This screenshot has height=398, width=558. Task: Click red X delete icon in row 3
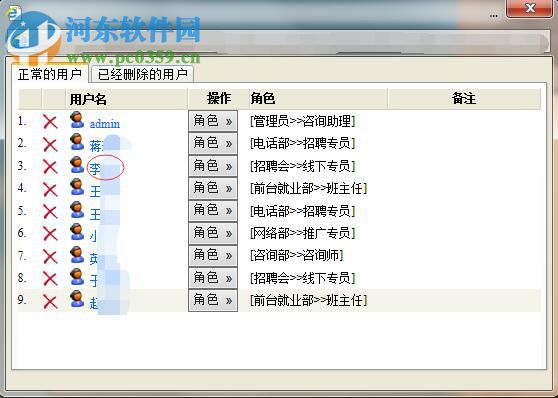(50, 167)
